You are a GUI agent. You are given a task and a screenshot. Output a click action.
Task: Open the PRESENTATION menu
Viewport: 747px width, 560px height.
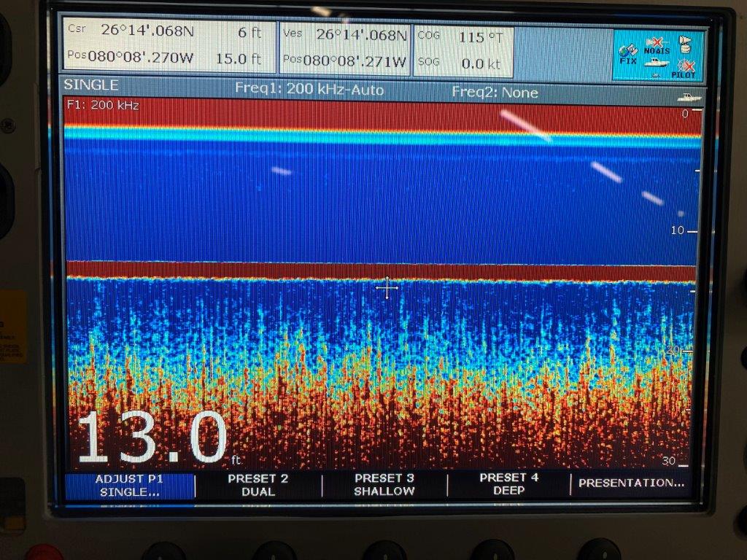pos(631,483)
